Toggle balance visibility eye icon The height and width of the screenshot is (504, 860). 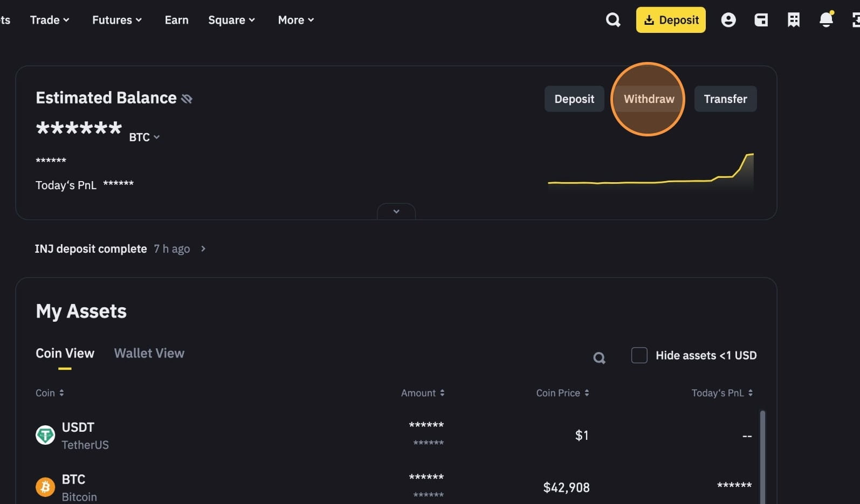click(187, 99)
